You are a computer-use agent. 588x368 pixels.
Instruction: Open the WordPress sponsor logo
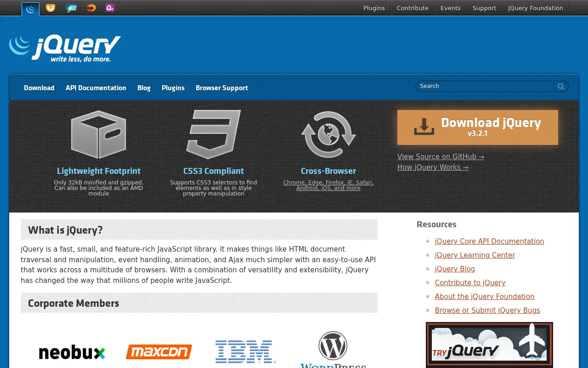pyautogui.click(x=333, y=350)
